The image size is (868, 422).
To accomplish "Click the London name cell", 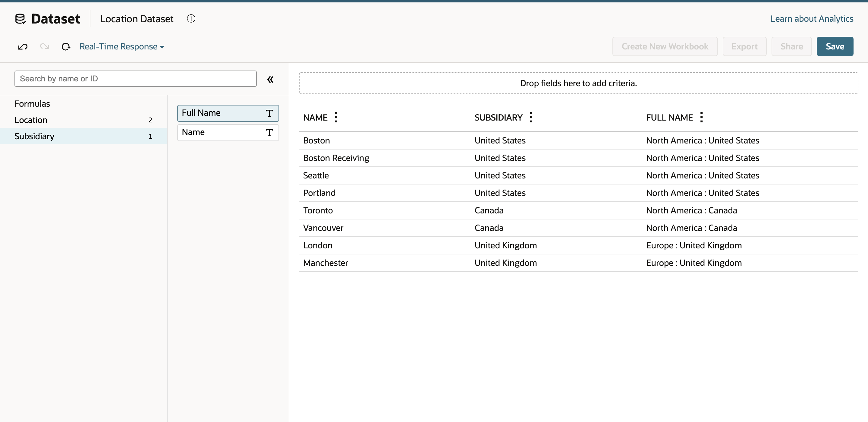I will pyautogui.click(x=317, y=246).
